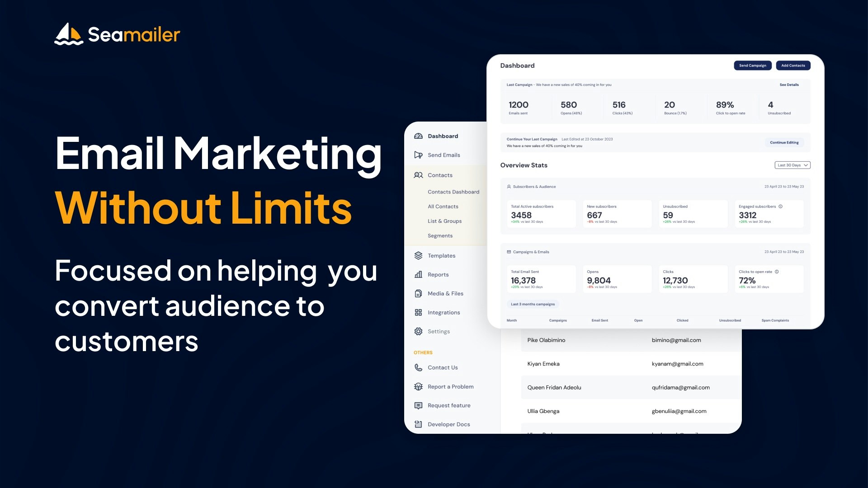Select the Contacts Dashboard sub-menu

(454, 191)
